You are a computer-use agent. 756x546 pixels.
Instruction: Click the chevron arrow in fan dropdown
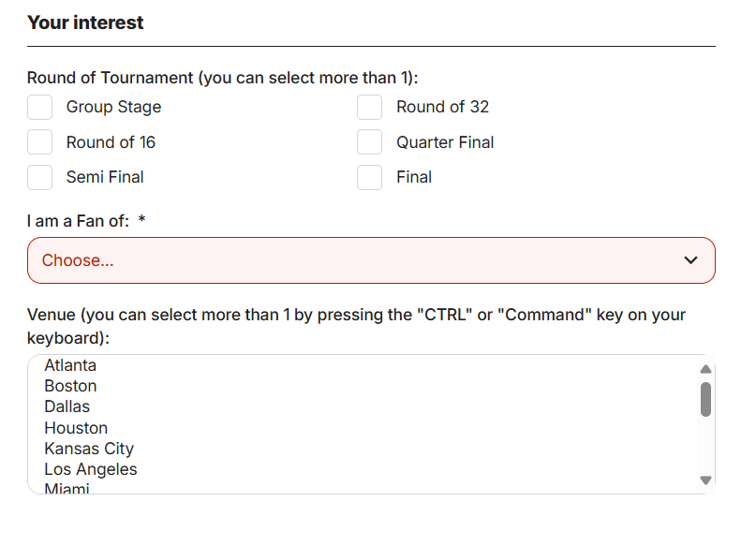click(x=691, y=260)
